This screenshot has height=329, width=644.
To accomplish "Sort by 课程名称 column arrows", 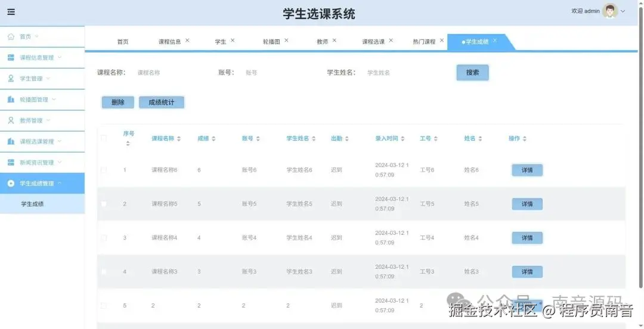I will pos(179,139).
